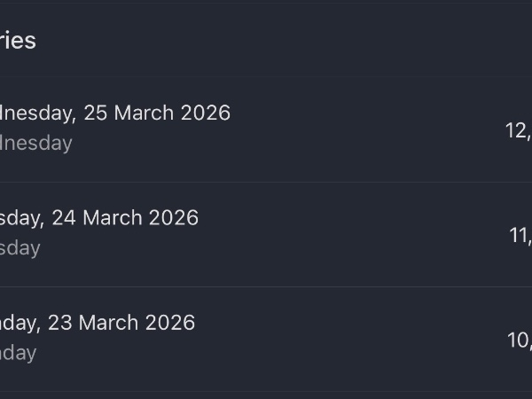Open the Monday, 23 March 2026 entry
The image size is (532, 399).
coord(266,338)
